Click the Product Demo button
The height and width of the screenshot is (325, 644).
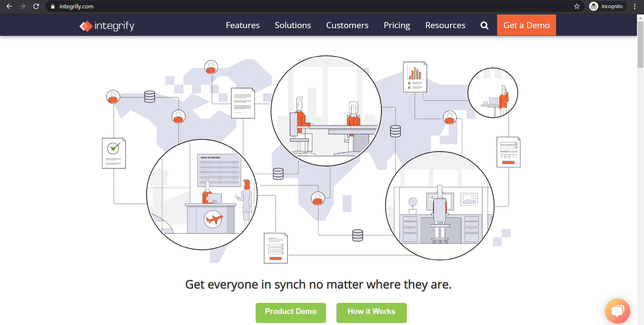click(291, 313)
